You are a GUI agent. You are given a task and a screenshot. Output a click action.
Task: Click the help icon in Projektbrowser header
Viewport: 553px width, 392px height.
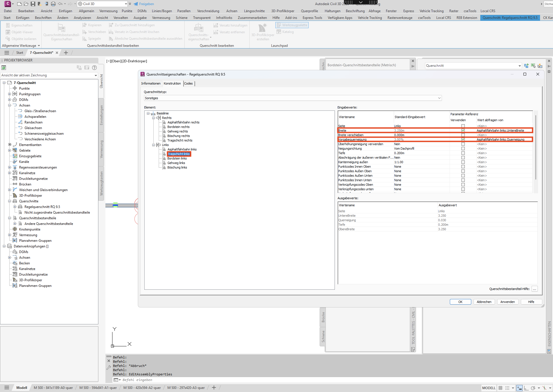coord(94,68)
